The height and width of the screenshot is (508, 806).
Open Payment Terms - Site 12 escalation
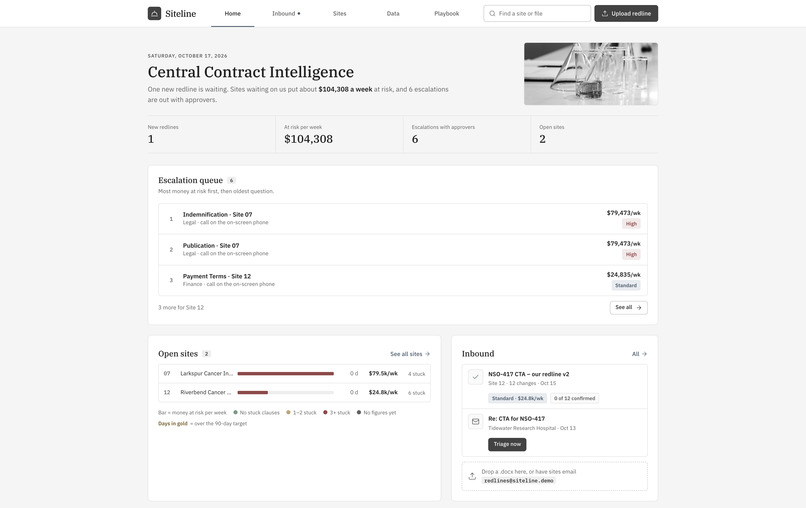tap(402, 280)
